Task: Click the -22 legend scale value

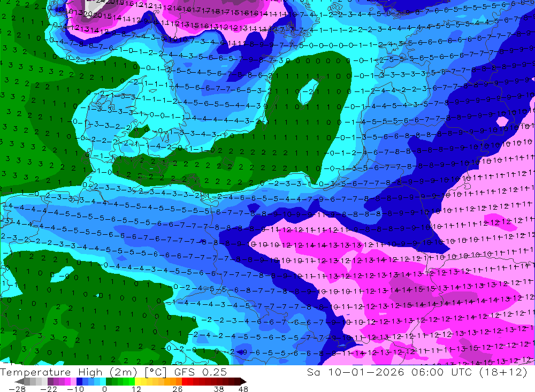Action: (x=49, y=389)
